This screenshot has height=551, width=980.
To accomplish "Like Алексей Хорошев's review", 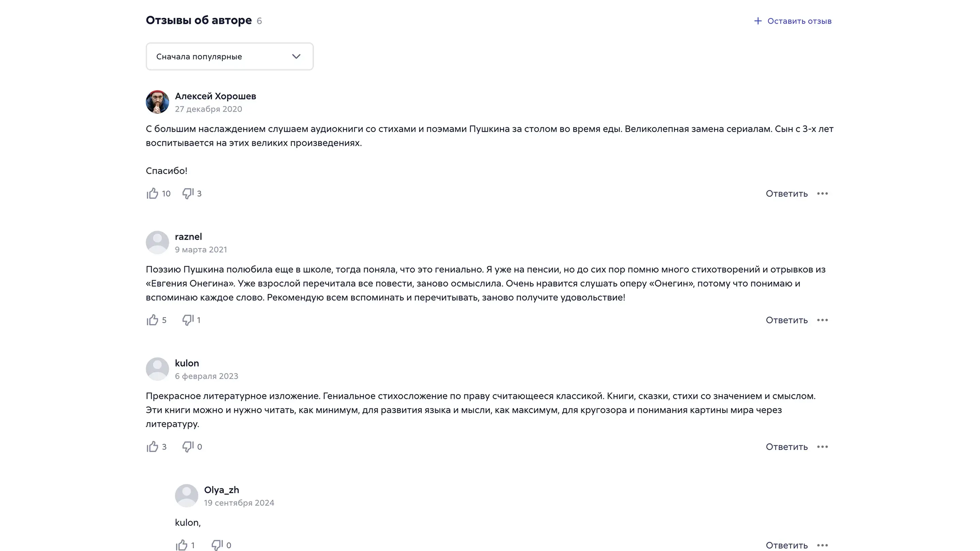I will coord(152,193).
